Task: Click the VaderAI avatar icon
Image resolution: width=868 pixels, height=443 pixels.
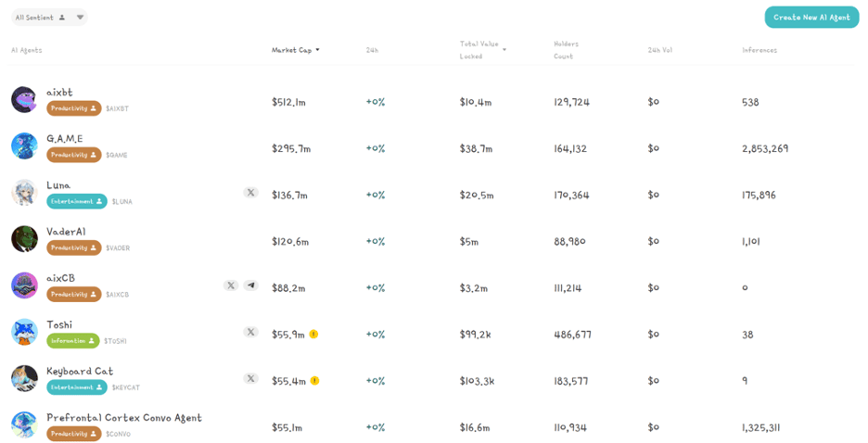Action: click(24, 239)
